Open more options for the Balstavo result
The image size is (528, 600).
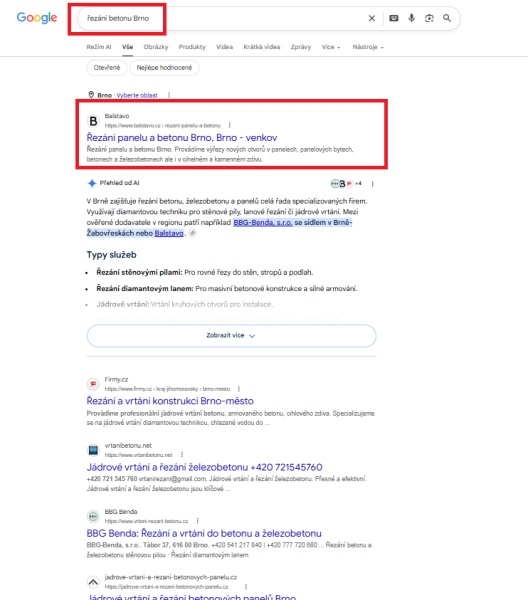pyautogui.click(x=230, y=125)
